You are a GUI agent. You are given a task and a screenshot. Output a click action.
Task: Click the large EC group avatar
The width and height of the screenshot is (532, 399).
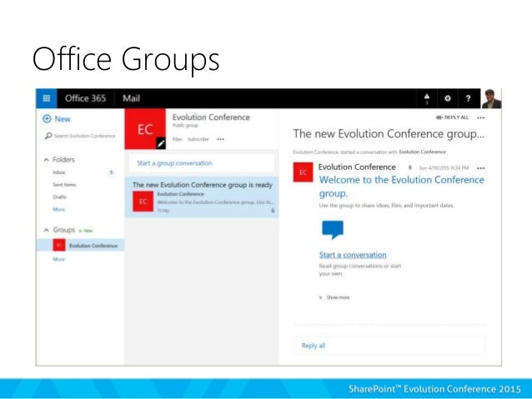pos(145,129)
